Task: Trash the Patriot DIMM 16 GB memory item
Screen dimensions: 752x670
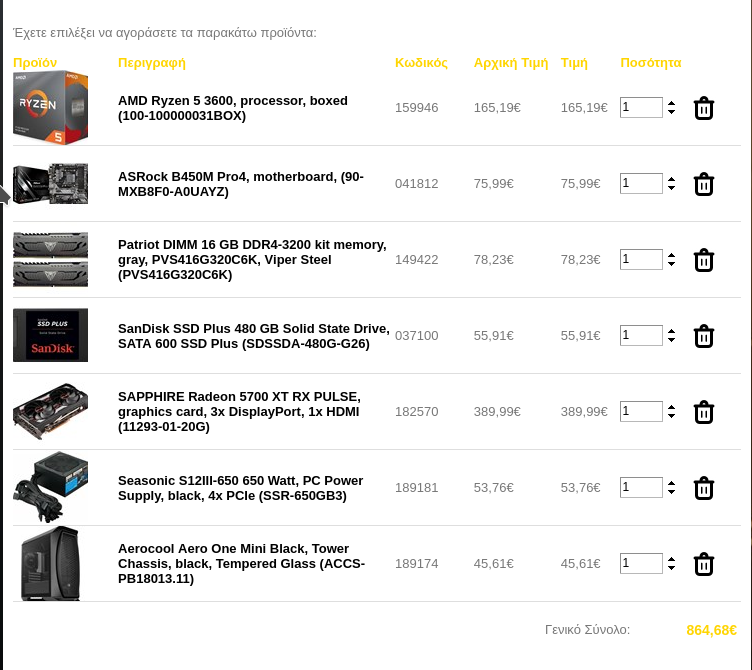Action: point(704,260)
